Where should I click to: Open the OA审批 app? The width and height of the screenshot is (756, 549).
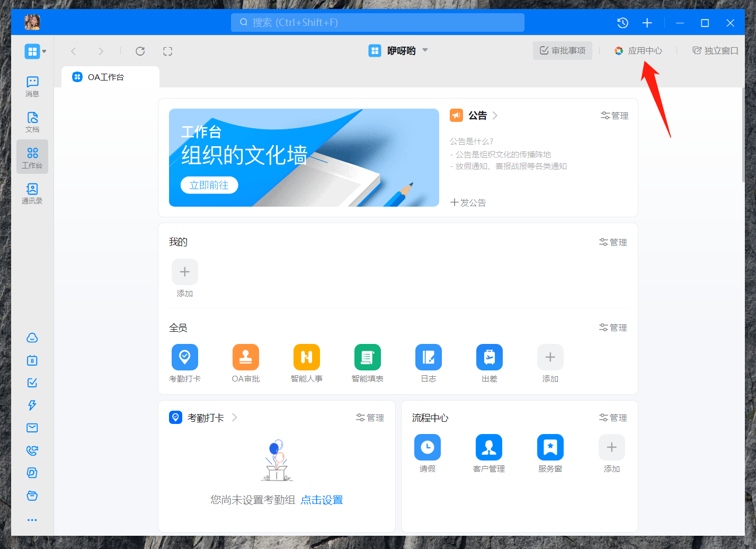[246, 363]
